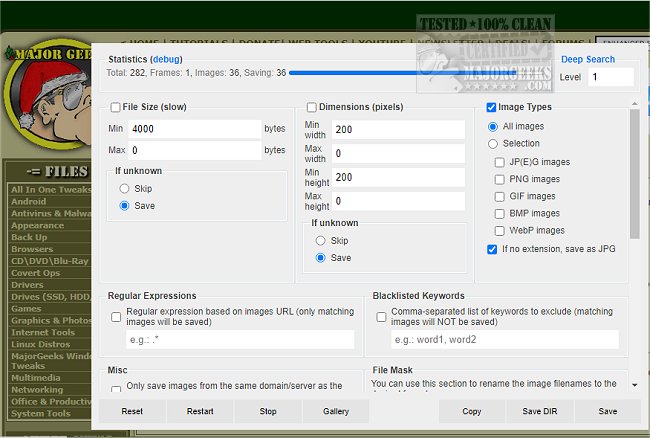Viewport: 650px width, 438px height.
Task: Click the Reset button
Action: 132,411
